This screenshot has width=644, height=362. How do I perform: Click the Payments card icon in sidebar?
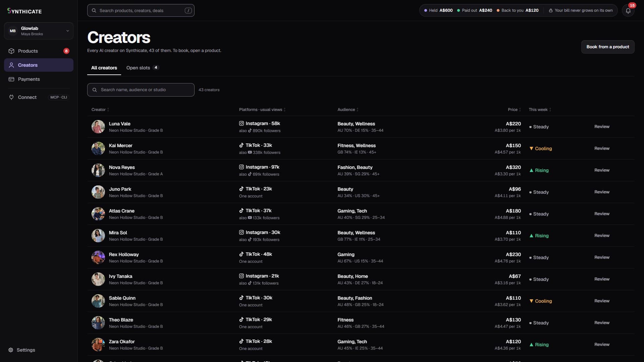pyautogui.click(x=11, y=79)
